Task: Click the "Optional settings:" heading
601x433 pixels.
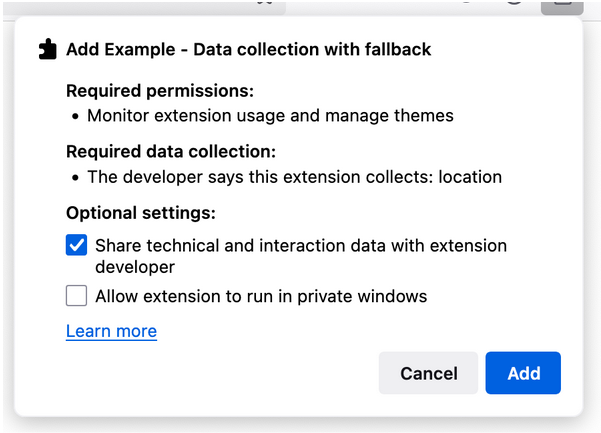Action: [141, 213]
